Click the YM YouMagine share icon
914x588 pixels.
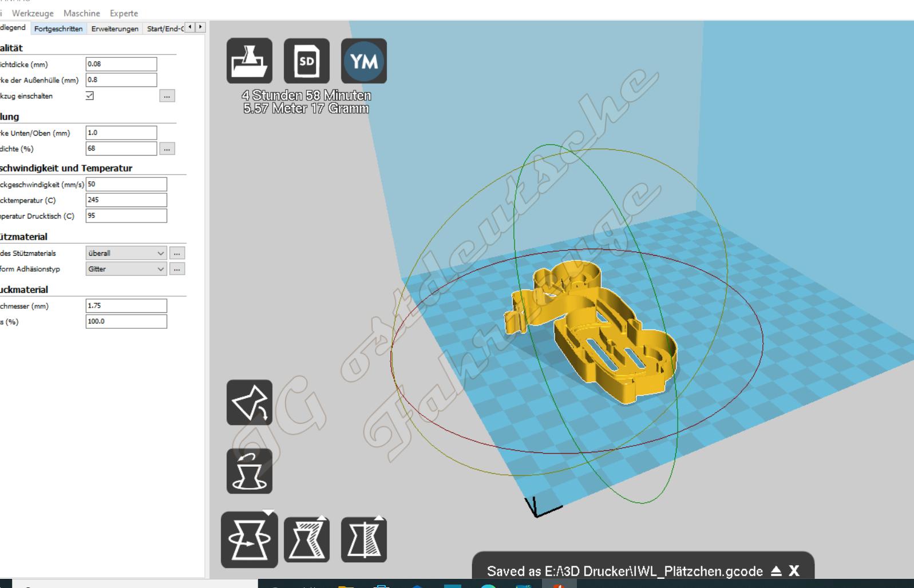click(363, 61)
